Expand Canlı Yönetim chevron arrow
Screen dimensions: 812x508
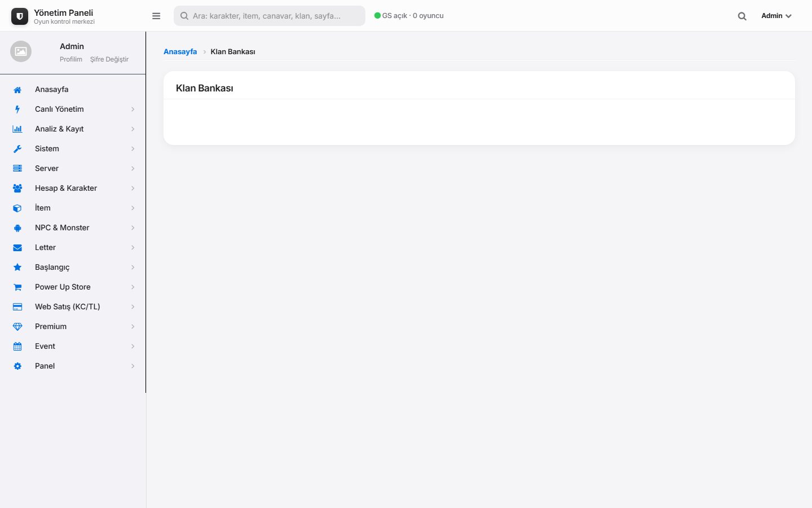point(133,110)
